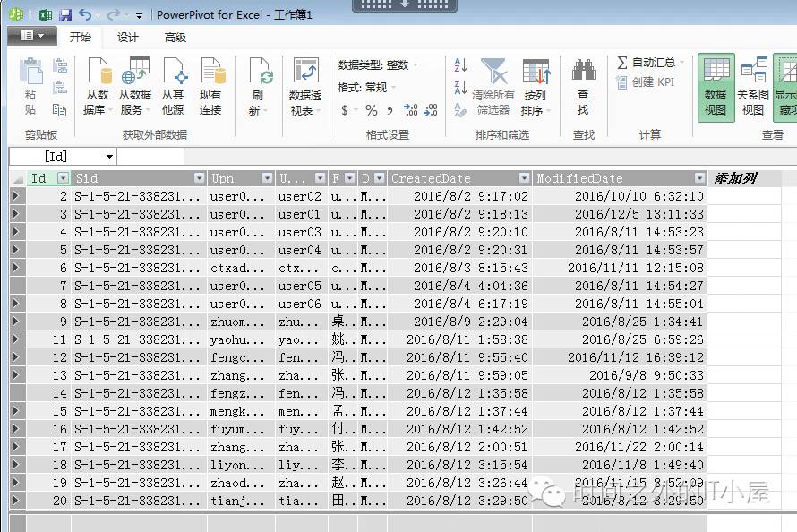Click the Create KPI button
Viewport: 797px width, 532px height.
[645, 82]
